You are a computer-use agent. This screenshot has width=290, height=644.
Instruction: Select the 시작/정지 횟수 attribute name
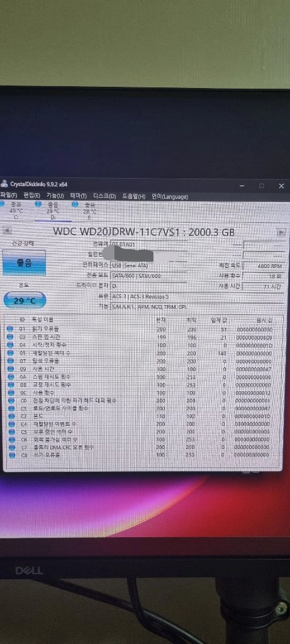(49, 345)
